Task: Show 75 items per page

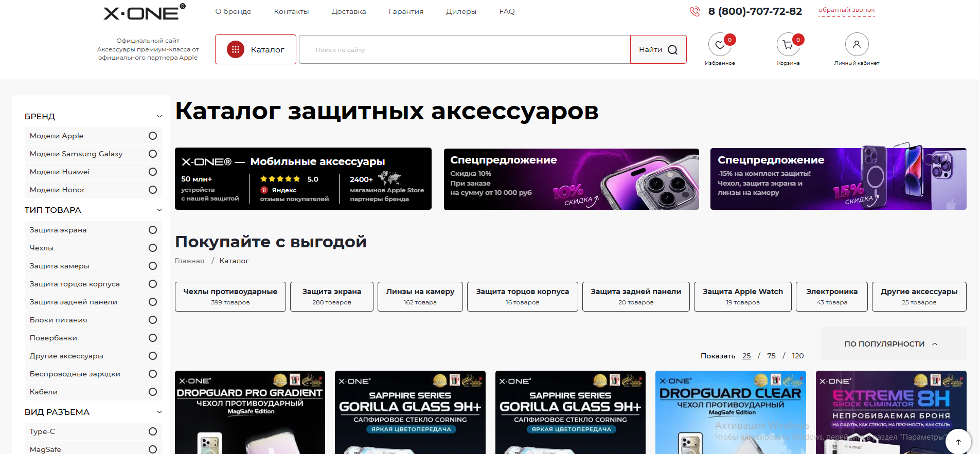Action: click(x=771, y=356)
